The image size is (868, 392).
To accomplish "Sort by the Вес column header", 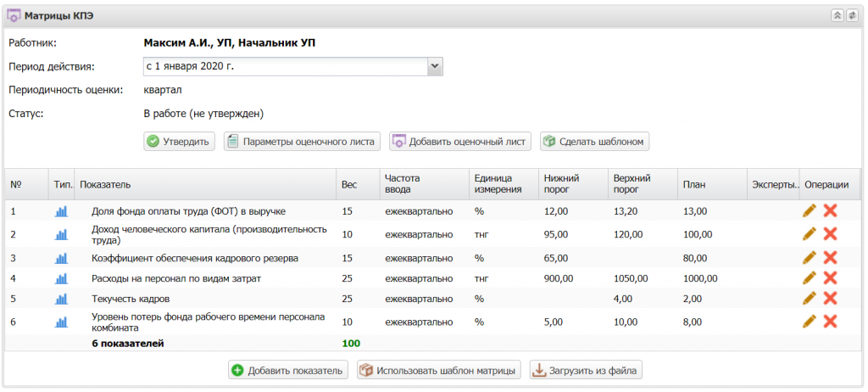I will tap(359, 185).
